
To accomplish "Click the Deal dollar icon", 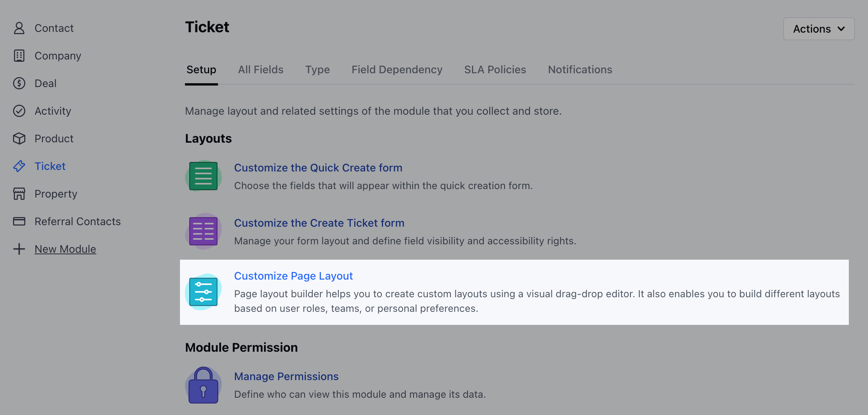I will [x=19, y=83].
